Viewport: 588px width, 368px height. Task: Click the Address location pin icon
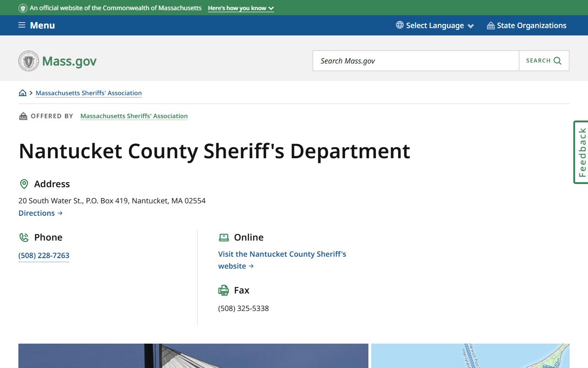[24, 184]
